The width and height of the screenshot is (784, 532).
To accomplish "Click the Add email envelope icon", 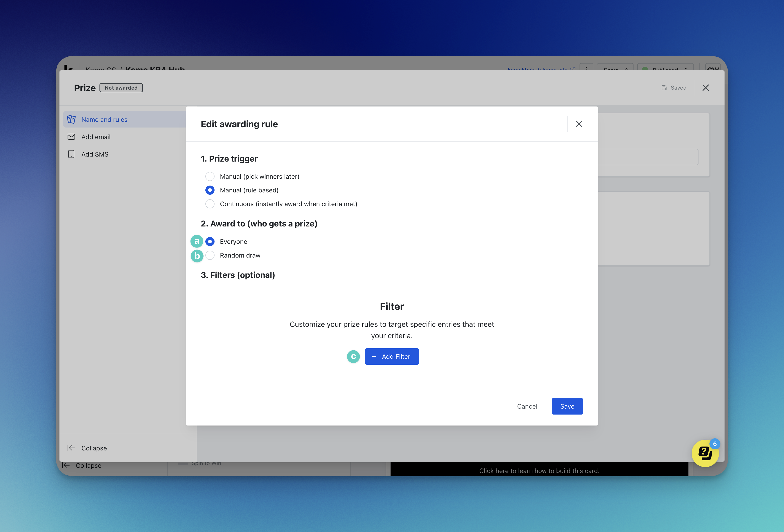I will (x=71, y=137).
